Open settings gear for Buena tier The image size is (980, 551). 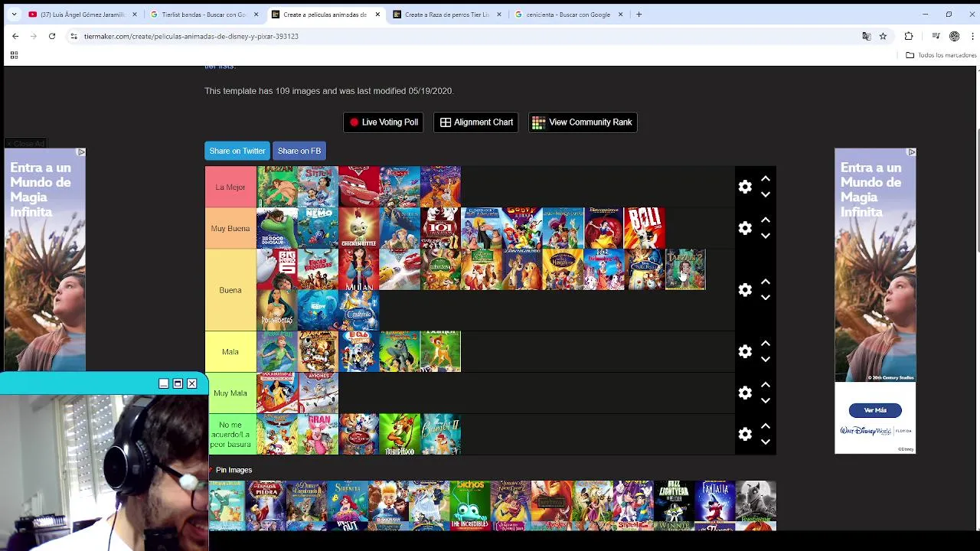(745, 290)
